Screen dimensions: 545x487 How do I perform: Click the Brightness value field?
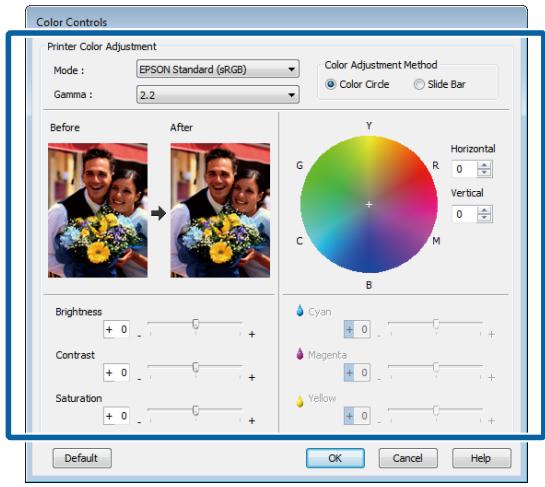click(x=116, y=329)
